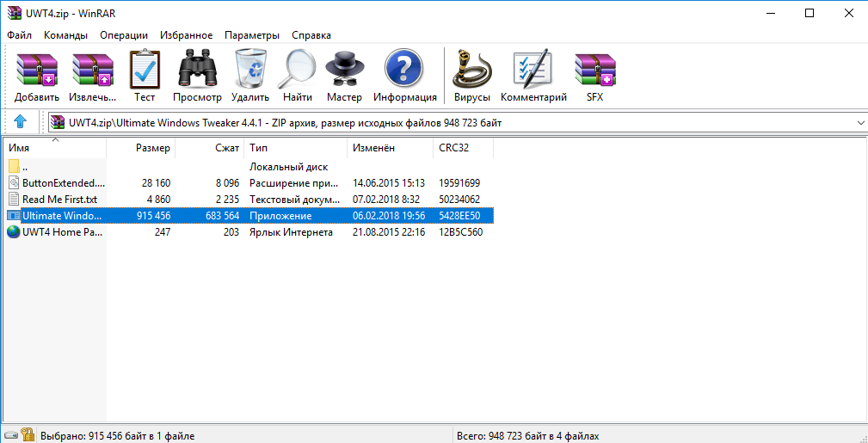Click the size value 28 160
This screenshot has width=868, height=443.
click(x=155, y=182)
